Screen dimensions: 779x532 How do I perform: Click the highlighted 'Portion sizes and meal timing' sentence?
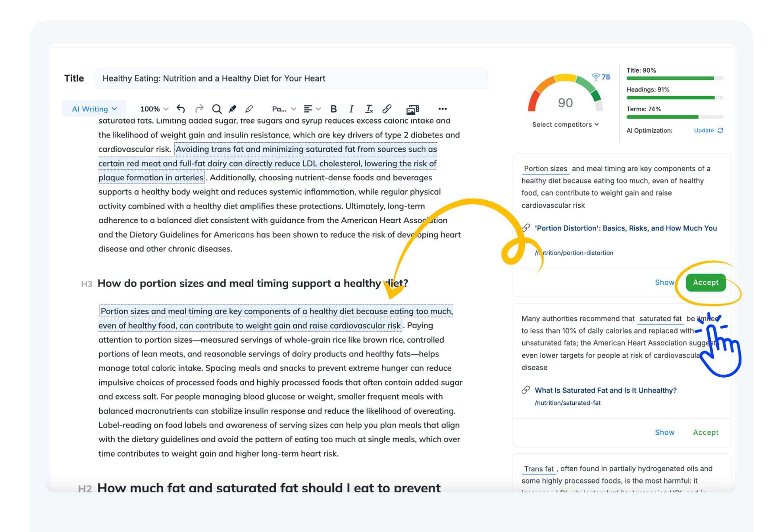(x=276, y=318)
